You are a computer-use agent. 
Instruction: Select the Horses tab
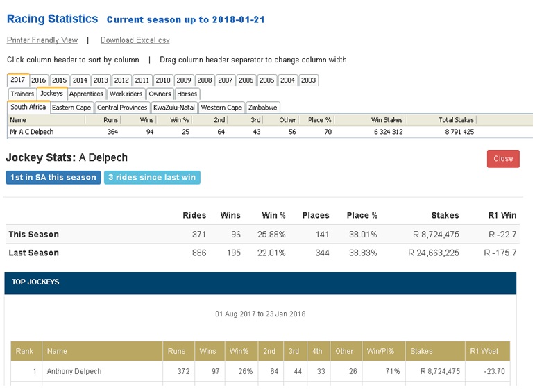click(187, 94)
